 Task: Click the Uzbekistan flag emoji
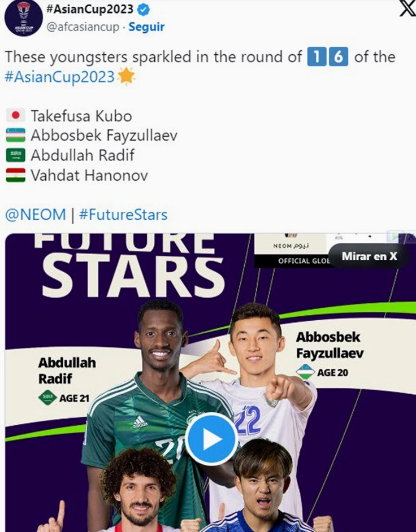(16, 135)
